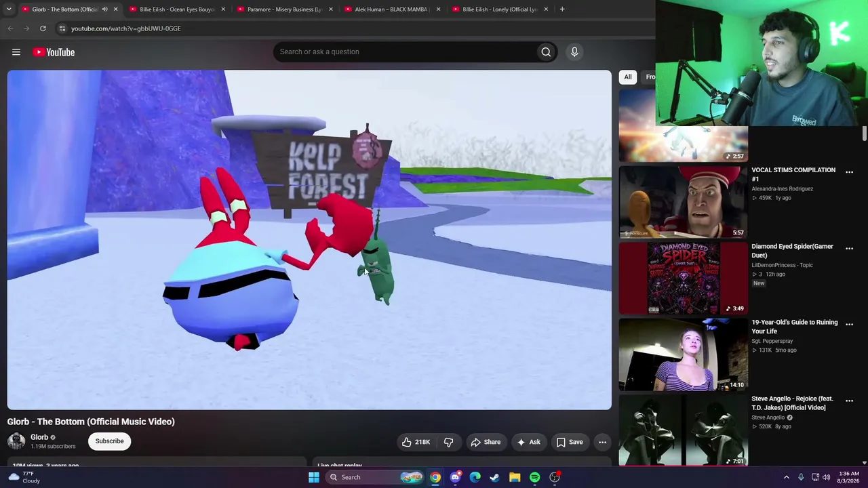Viewport: 868px width, 488px height.
Task: Close the Glorb - The Bottom tab
Action: pos(115,9)
